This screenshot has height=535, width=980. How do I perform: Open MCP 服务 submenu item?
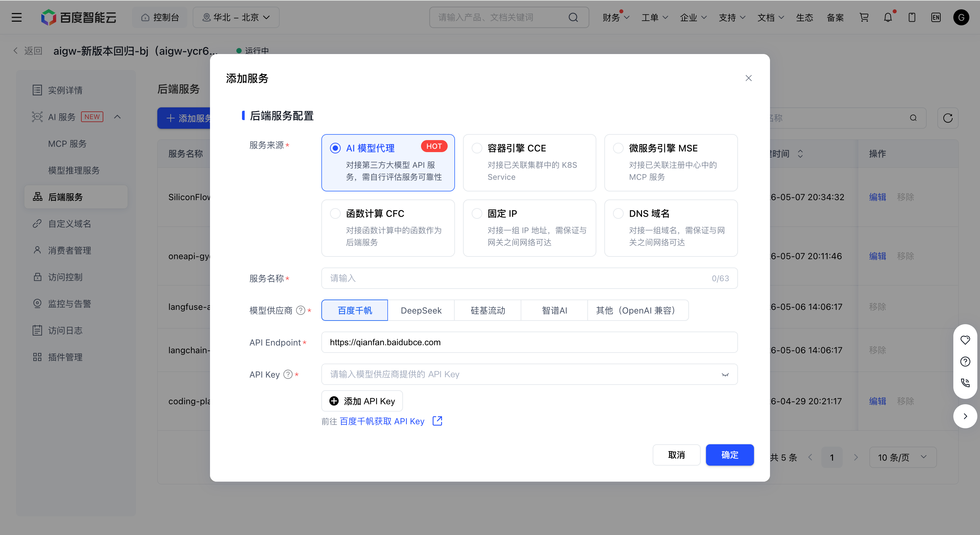point(67,143)
